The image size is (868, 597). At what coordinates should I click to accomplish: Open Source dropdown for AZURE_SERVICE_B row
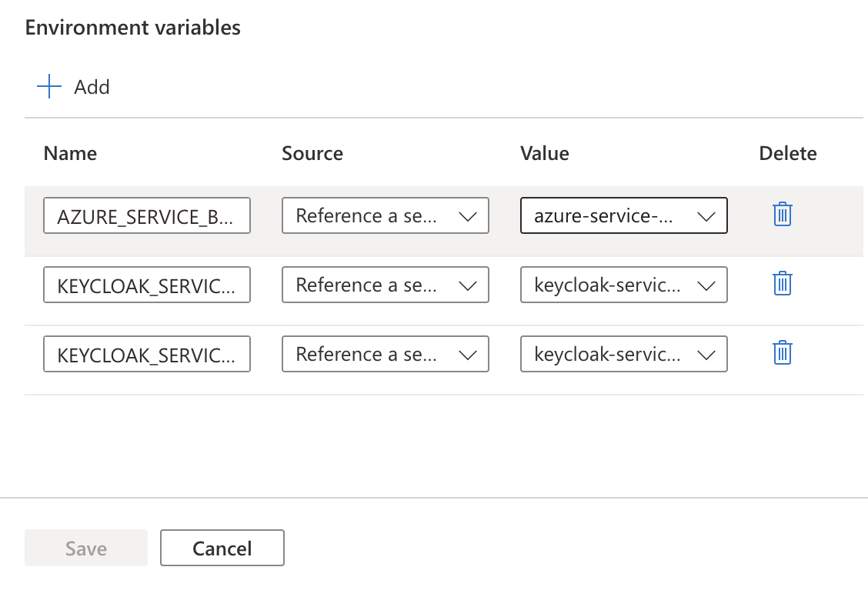386,216
